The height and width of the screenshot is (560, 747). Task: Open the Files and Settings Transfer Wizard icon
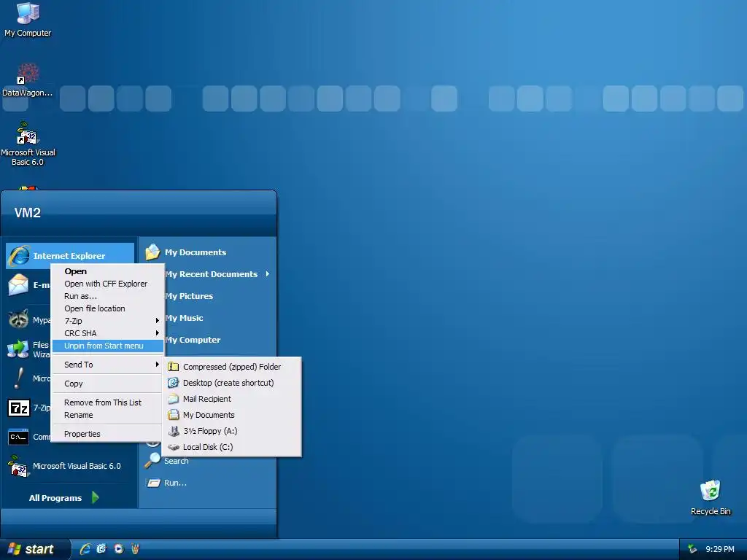pos(18,349)
